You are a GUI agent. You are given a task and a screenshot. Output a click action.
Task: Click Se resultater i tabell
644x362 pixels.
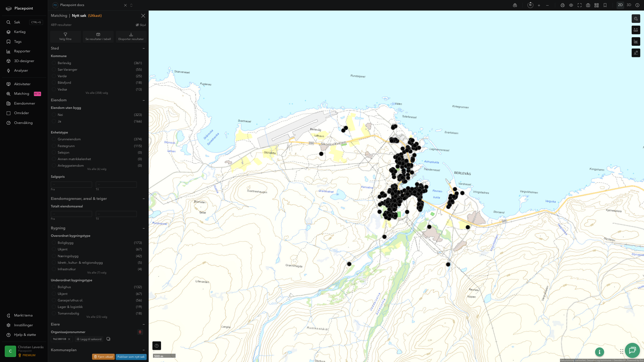(98, 37)
